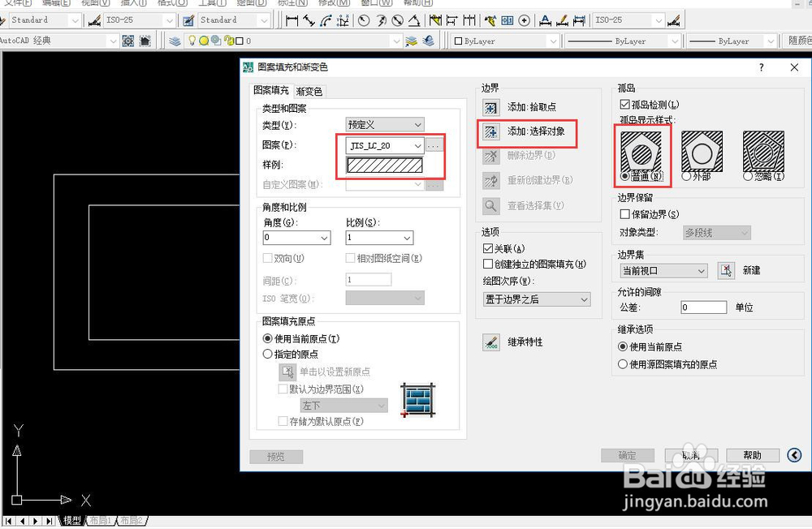812x529 pixels.
Task: Click the dialog's ? help button
Action: pyautogui.click(x=761, y=67)
